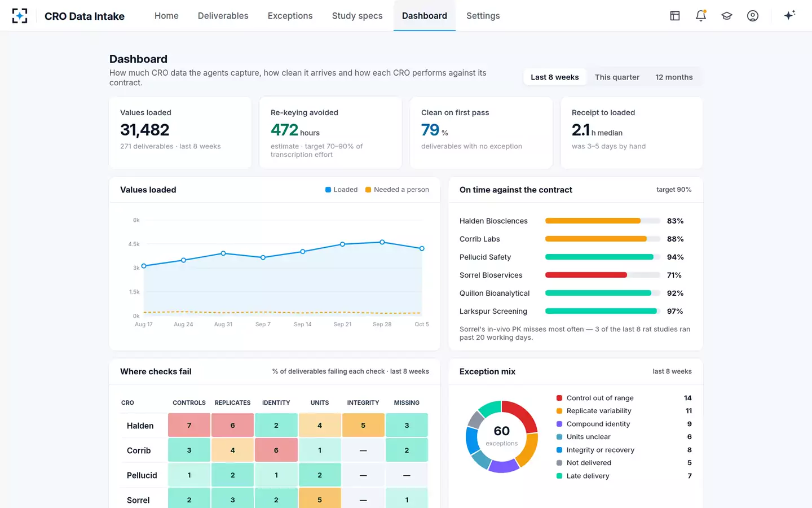Switch to the Study specs tab

tap(358, 16)
